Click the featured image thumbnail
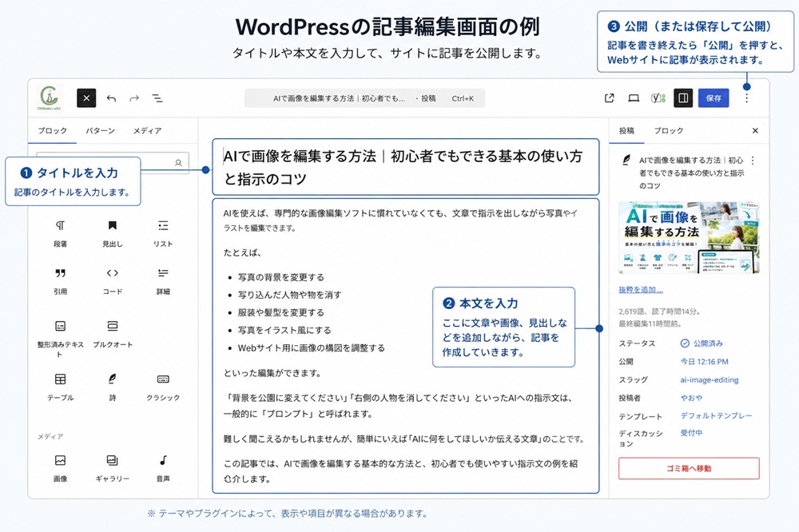The height and width of the screenshot is (532, 799). point(689,237)
